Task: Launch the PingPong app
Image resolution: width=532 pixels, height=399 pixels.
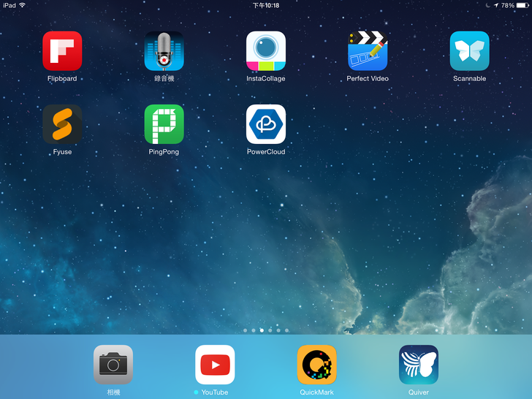Action: point(164,124)
